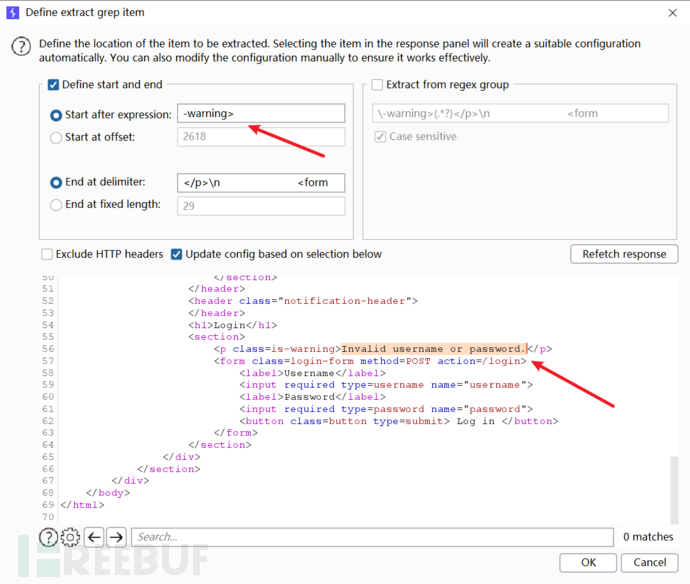Enable the Exclude HTTP headers checkbox
The width and height of the screenshot is (690, 584).
point(47,254)
